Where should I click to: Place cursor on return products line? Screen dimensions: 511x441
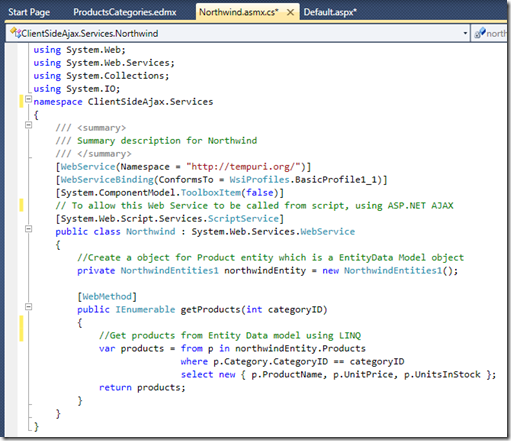coord(142,387)
